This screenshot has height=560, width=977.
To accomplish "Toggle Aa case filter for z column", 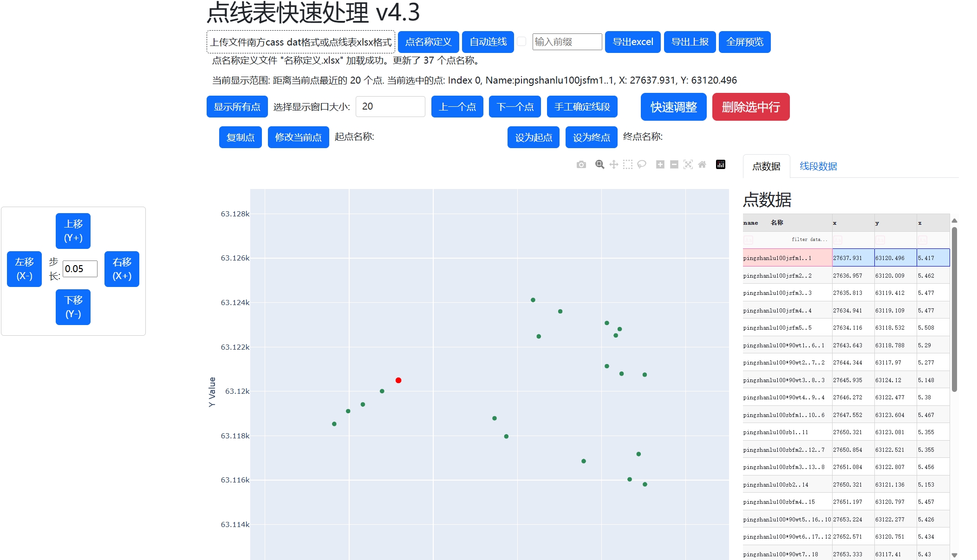I will tap(922, 240).
